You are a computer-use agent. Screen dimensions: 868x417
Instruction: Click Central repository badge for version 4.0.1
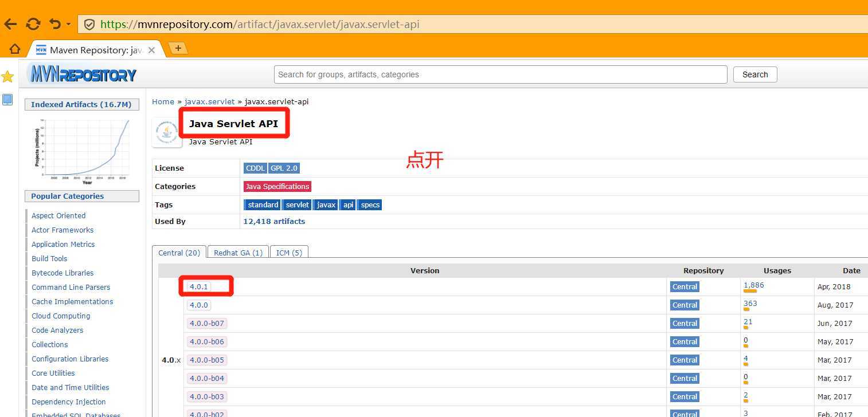(x=685, y=287)
